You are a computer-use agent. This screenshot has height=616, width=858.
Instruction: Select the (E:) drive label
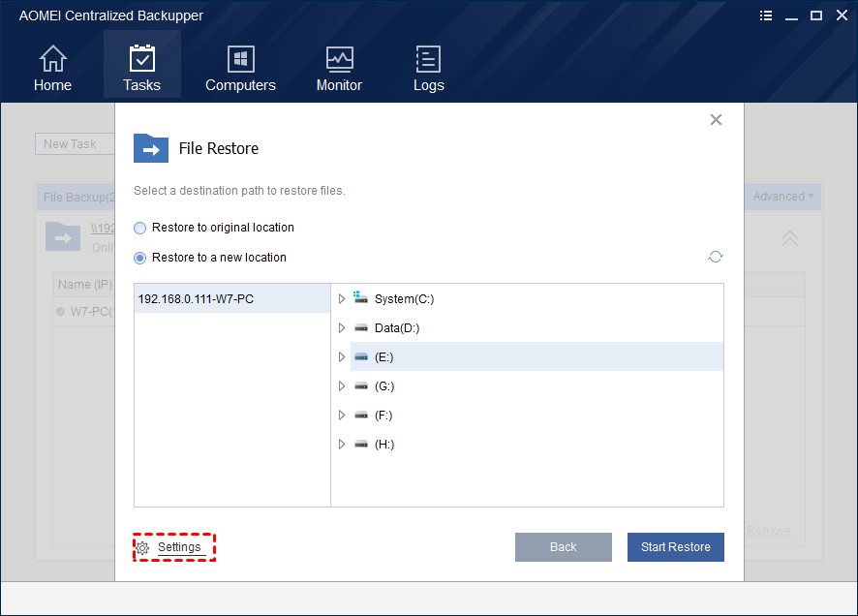(x=384, y=356)
